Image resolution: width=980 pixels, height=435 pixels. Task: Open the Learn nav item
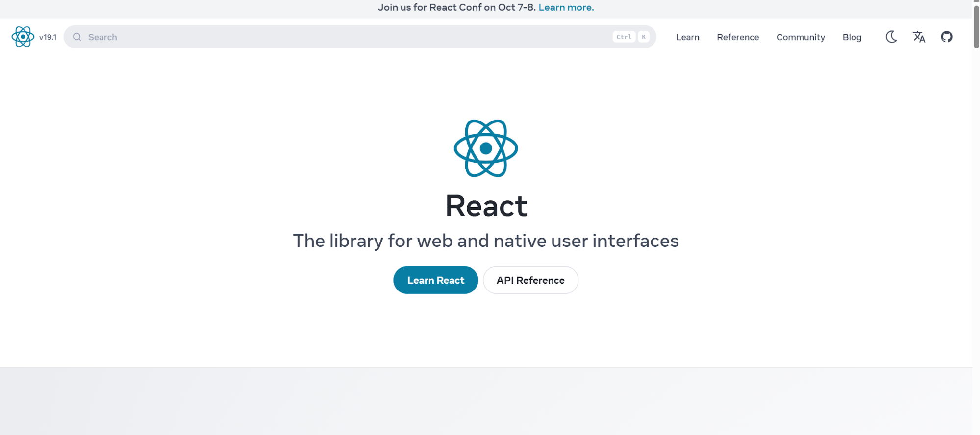click(687, 37)
